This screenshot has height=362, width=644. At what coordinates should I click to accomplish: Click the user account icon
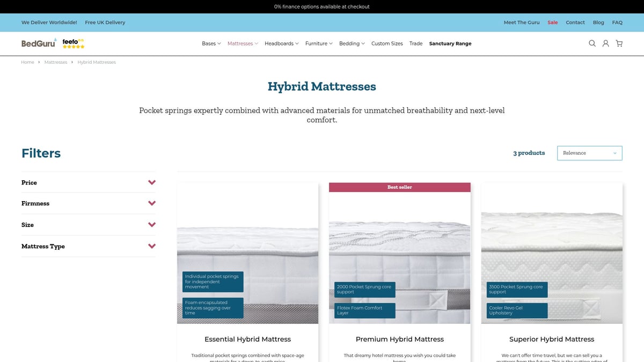pyautogui.click(x=605, y=43)
